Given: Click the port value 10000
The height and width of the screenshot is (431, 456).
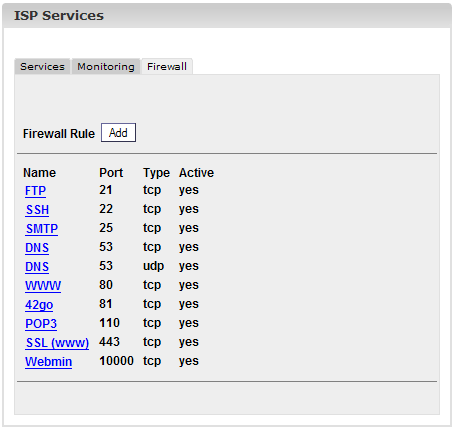Looking at the screenshot, I should [116, 361].
